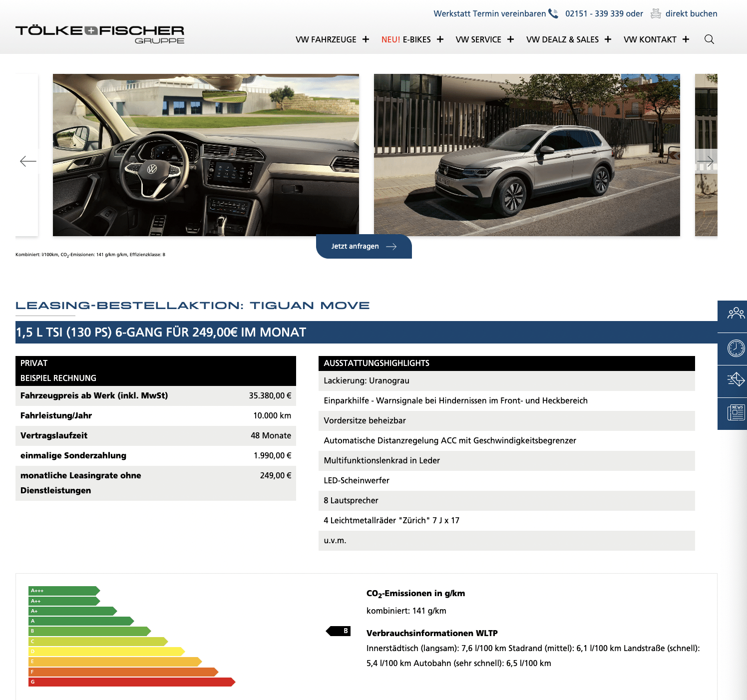
Task: Click Verbrauchsinformationen WLTP heading
Action: 432,633
